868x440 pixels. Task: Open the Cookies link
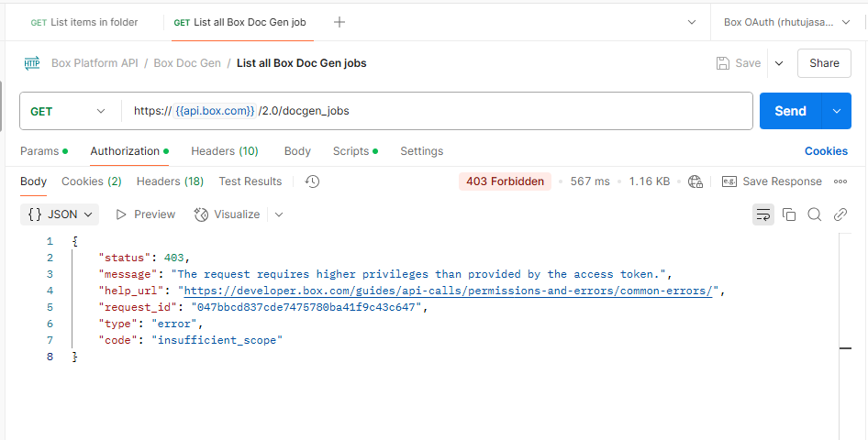826,151
